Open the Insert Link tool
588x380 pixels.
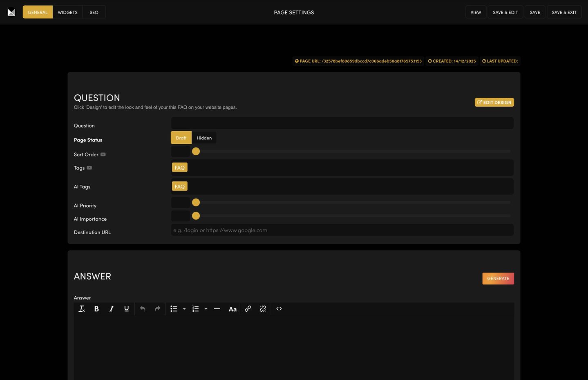248,308
